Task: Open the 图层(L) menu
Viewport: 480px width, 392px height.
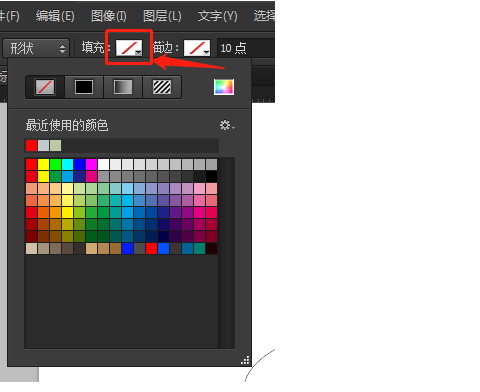Action: (x=162, y=16)
